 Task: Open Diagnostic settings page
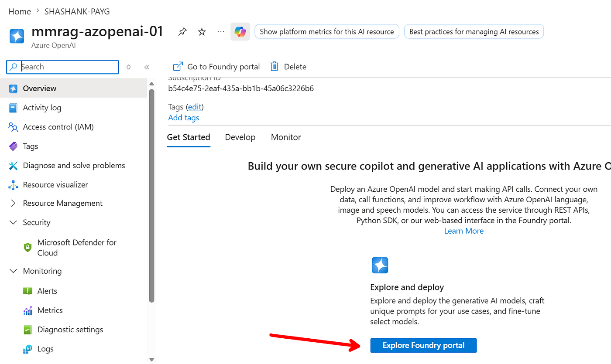point(70,330)
